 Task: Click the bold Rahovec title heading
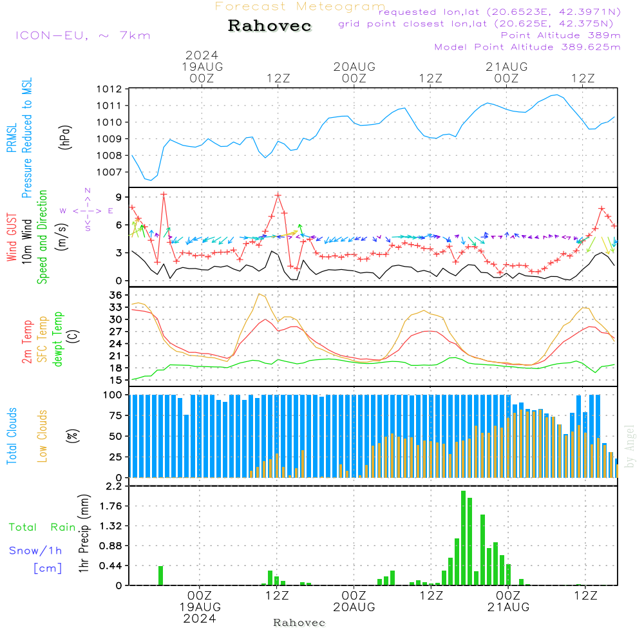270,26
